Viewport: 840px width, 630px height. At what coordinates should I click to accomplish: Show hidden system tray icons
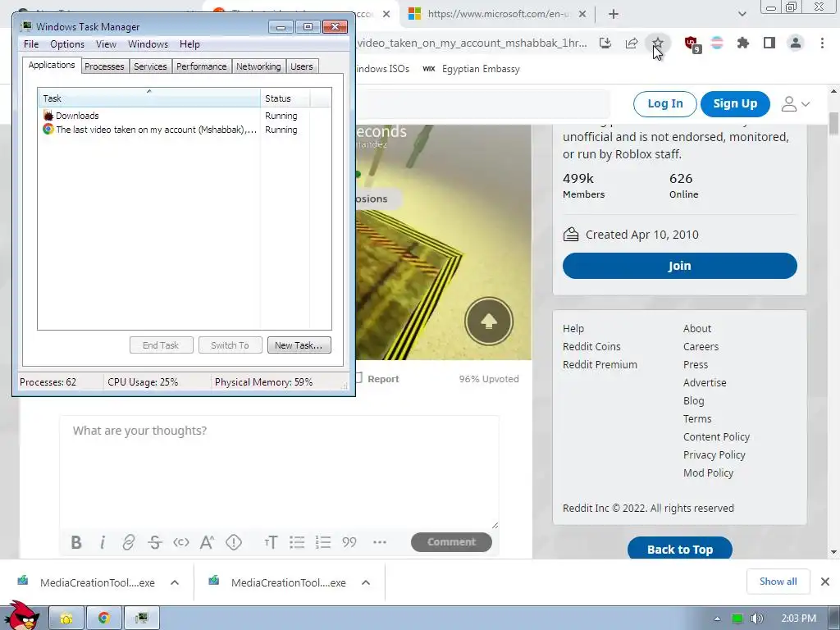coord(717,619)
